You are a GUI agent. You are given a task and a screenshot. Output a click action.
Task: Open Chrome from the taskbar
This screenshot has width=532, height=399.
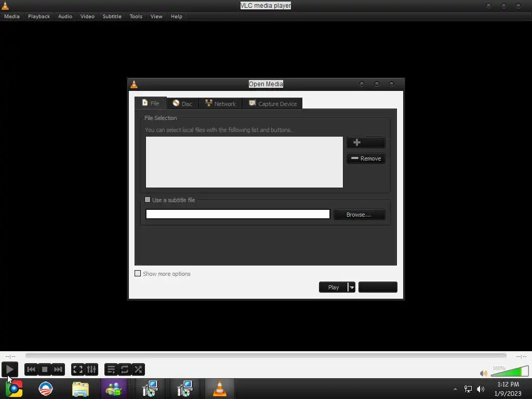(14, 389)
